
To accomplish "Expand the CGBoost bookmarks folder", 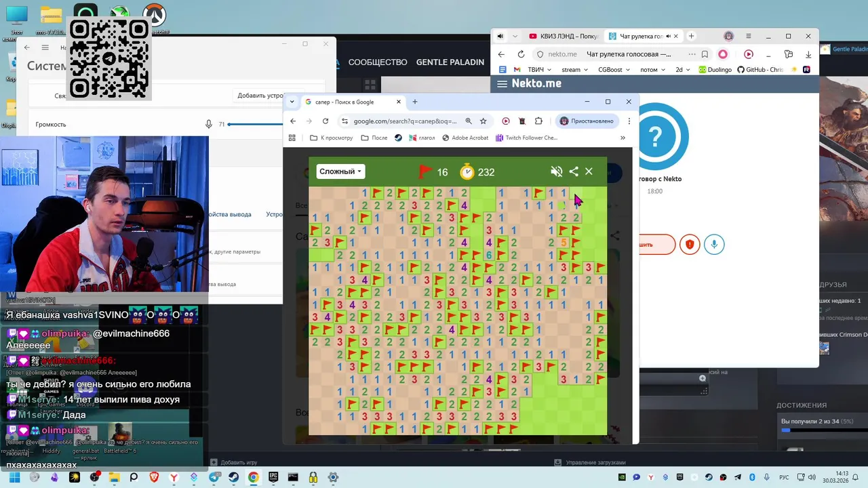I will 614,69.
